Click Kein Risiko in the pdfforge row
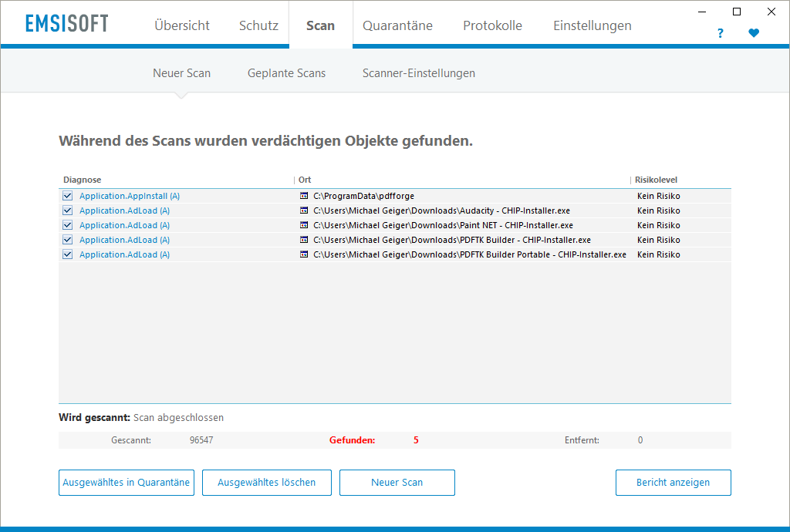 (659, 196)
